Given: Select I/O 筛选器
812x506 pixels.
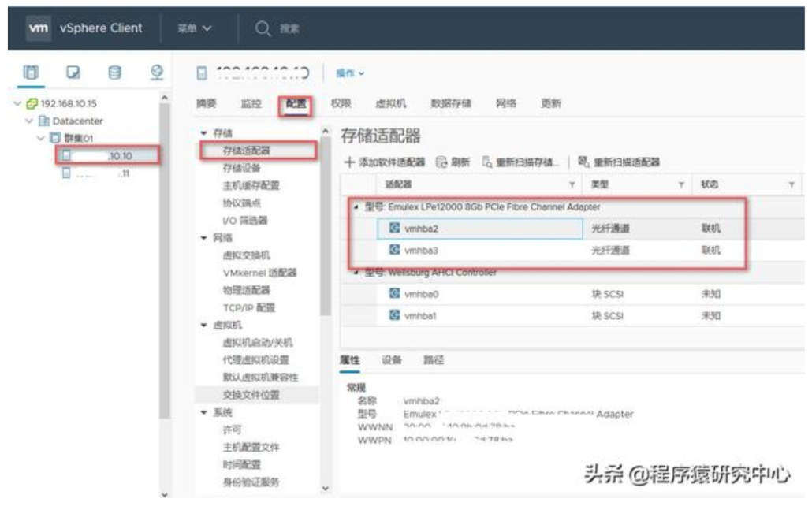Looking at the screenshot, I should pos(245,220).
